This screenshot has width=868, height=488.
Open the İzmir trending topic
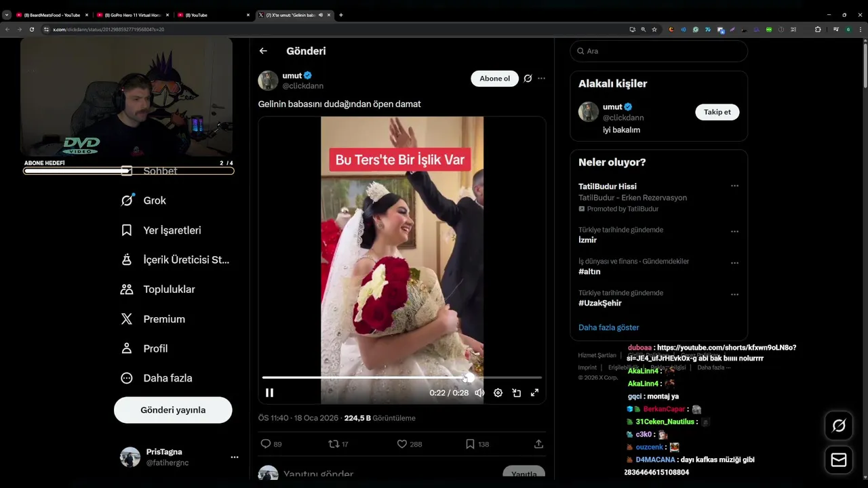[587, 240]
